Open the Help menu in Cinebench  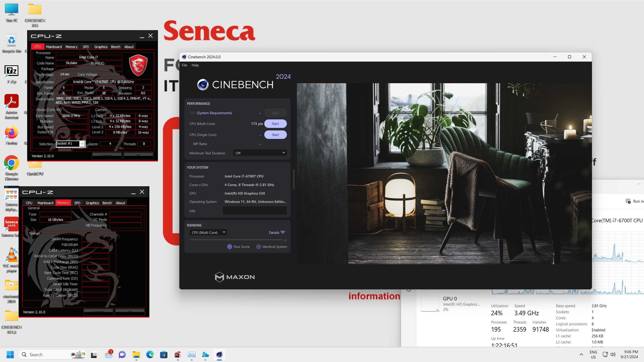tap(195, 65)
